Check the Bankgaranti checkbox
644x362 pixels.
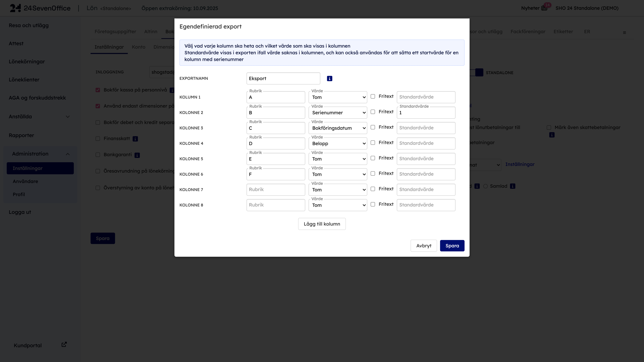(98, 155)
